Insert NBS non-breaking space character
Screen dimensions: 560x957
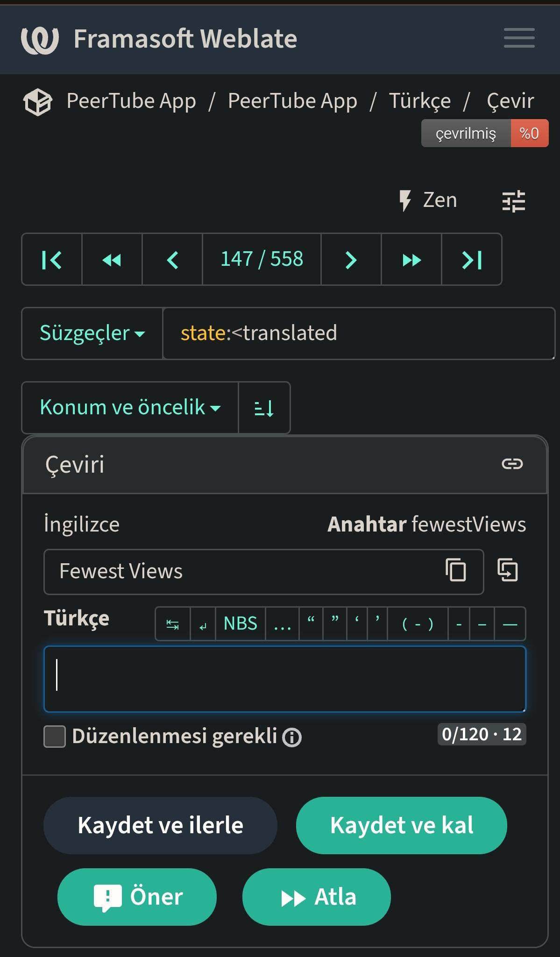pos(241,624)
